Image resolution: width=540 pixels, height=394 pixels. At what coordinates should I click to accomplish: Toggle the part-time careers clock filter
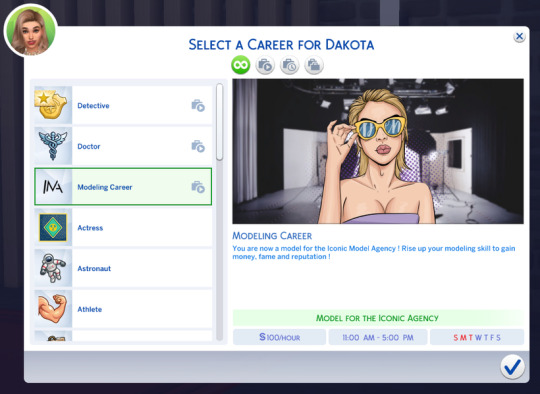(x=289, y=65)
